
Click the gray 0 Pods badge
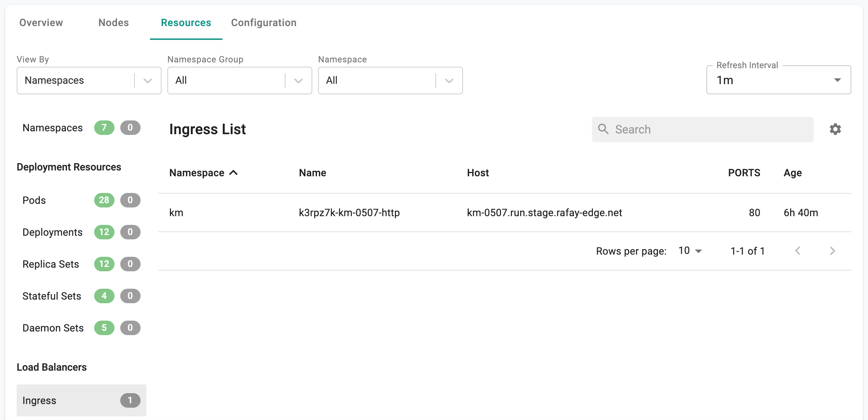(130, 200)
